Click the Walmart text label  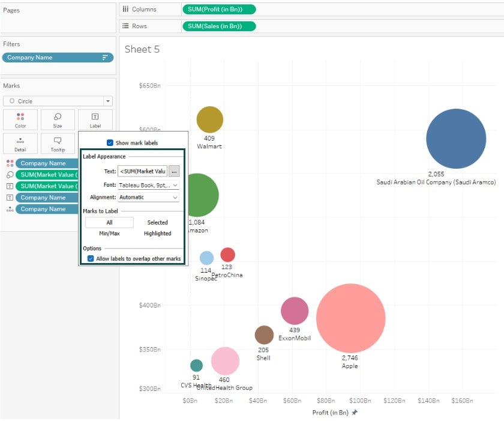point(209,147)
